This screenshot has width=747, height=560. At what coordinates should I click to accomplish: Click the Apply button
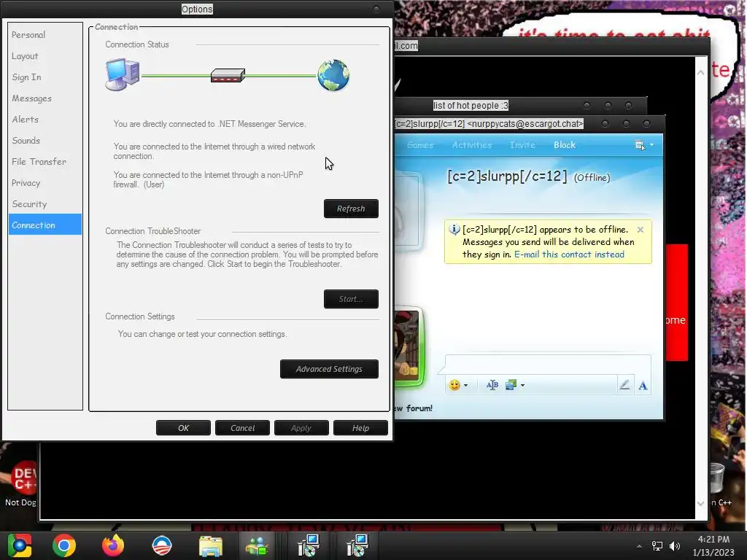(301, 428)
